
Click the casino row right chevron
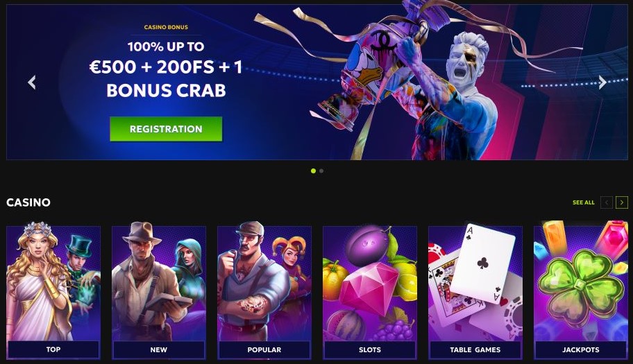[x=622, y=202]
